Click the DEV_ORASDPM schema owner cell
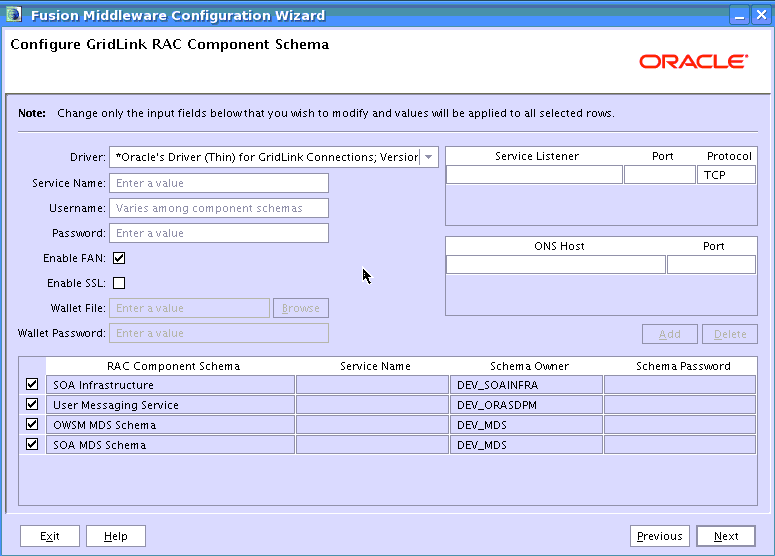This screenshot has height=556, width=775. [x=526, y=405]
